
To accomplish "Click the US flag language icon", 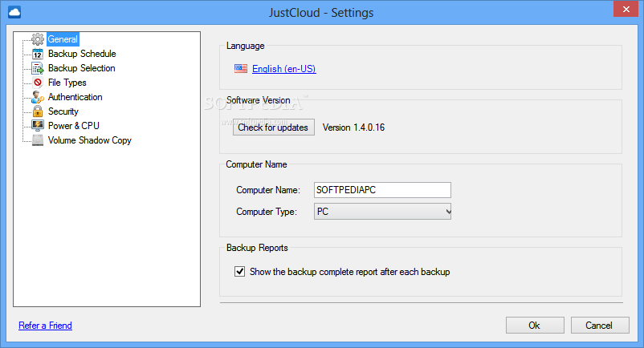I will [x=241, y=69].
